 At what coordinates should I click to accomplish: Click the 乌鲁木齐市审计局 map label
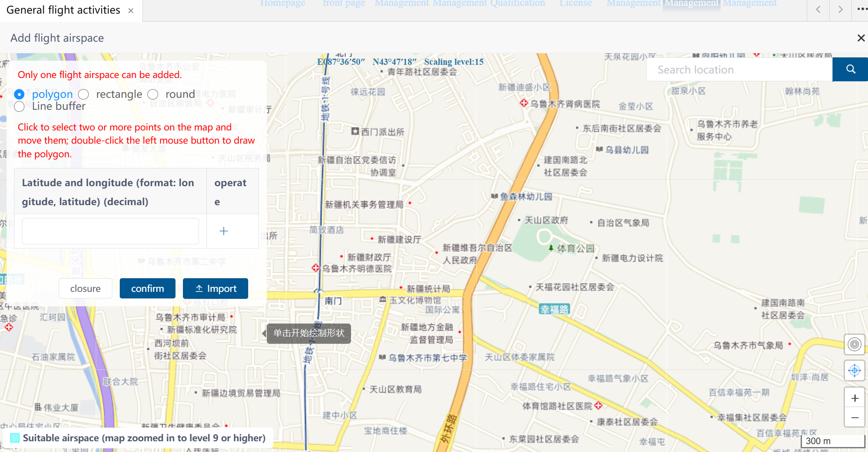point(190,317)
